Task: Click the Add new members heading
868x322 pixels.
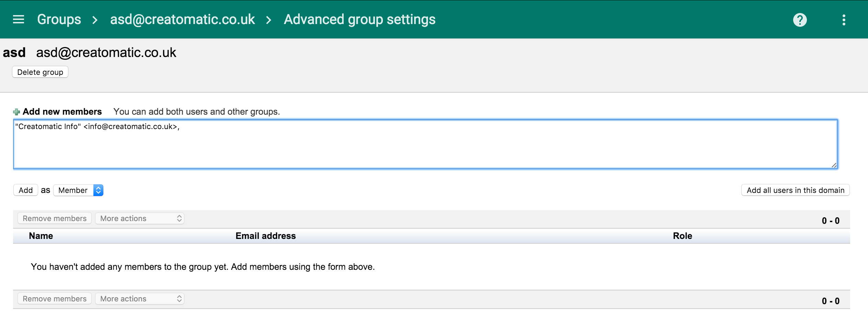Action: pos(62,112)
